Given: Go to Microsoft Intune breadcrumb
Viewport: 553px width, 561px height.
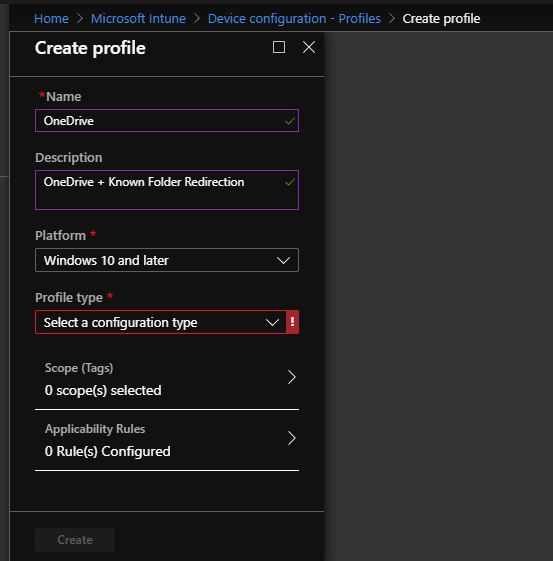Looking at the screenshot, I should point(138,18).
